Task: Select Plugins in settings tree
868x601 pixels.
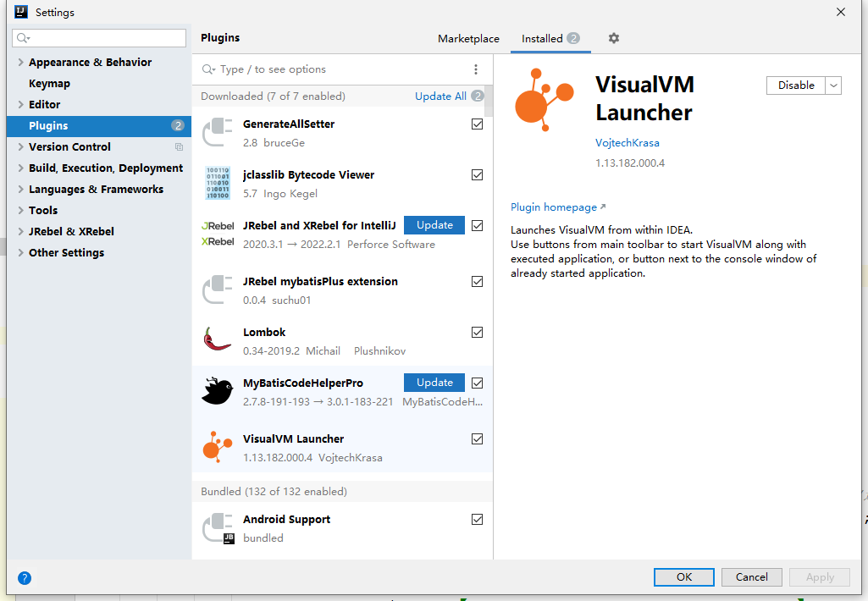Action: [99, 125]
